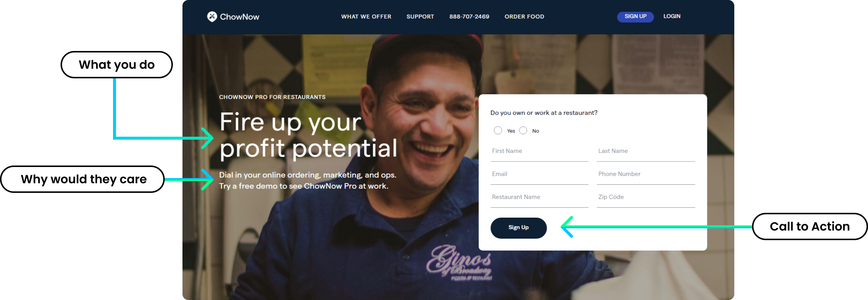Open the Support menu item
The width and height of the screenshot is (868, 300).
click(x=420, y=17)
